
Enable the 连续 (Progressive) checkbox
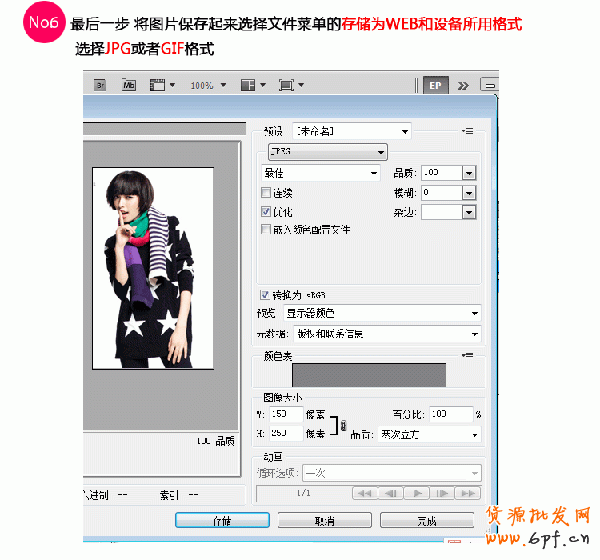[x=265, y=192]
